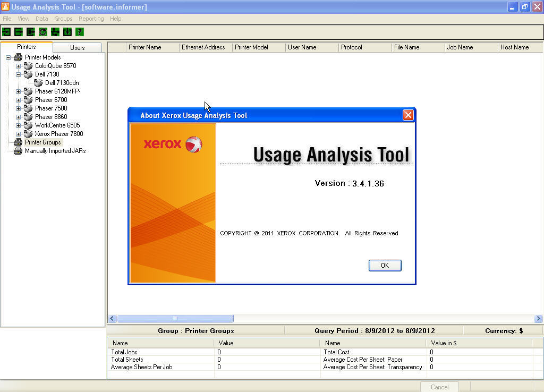The height and width of the screenshot is (392, 544).
Task: Click the Printer Models root printer icon
Action: (18, 57)
